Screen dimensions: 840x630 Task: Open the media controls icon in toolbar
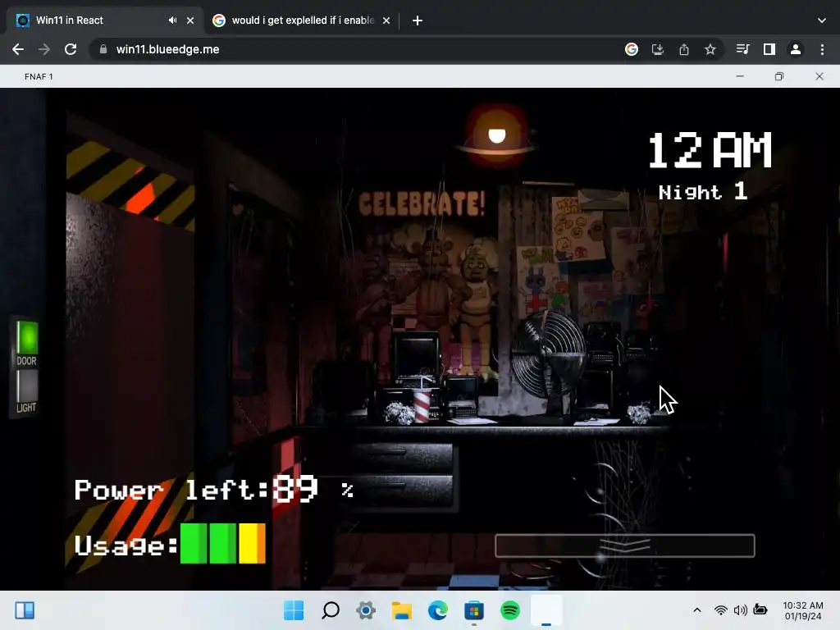(742, 49)
